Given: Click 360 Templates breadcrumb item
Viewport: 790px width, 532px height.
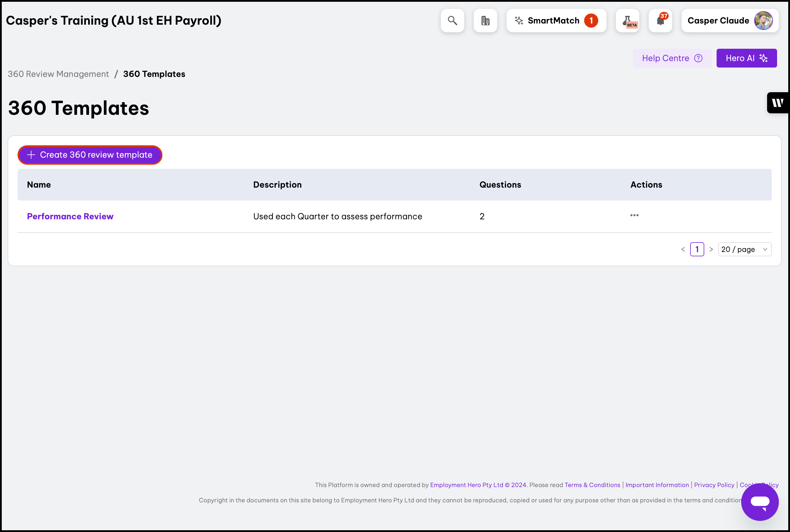Looking at the screenshot, I should pos(154,74).
